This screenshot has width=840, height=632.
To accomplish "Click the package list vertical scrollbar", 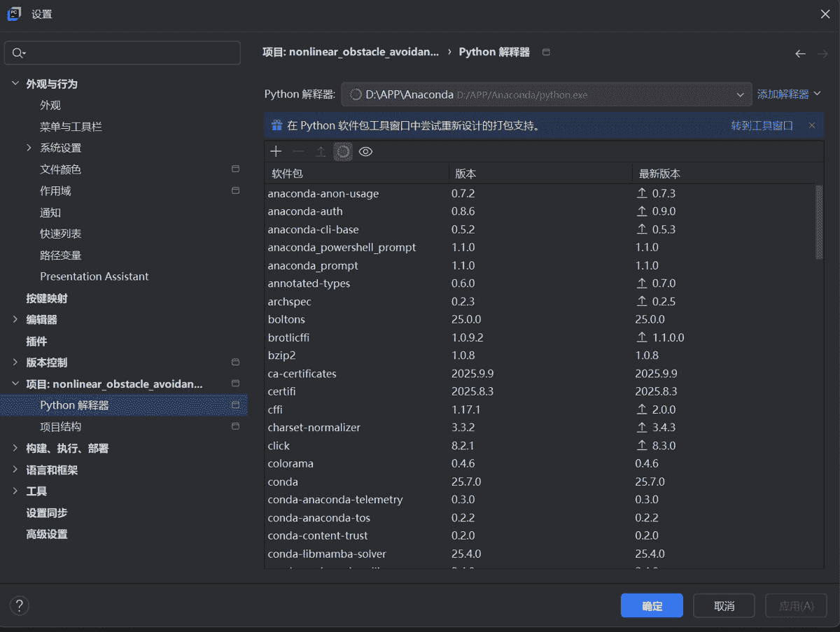I will (x=819, y=223).
